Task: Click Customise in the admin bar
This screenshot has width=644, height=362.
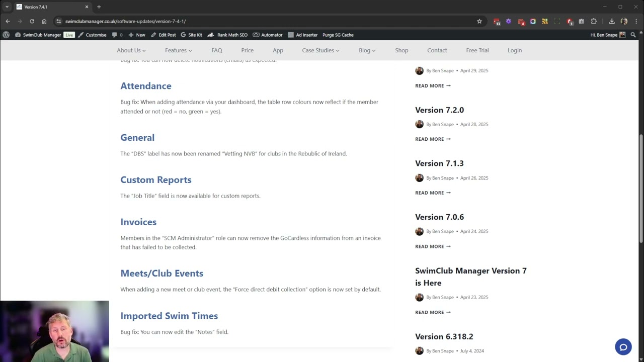Action: coord(92,35)
